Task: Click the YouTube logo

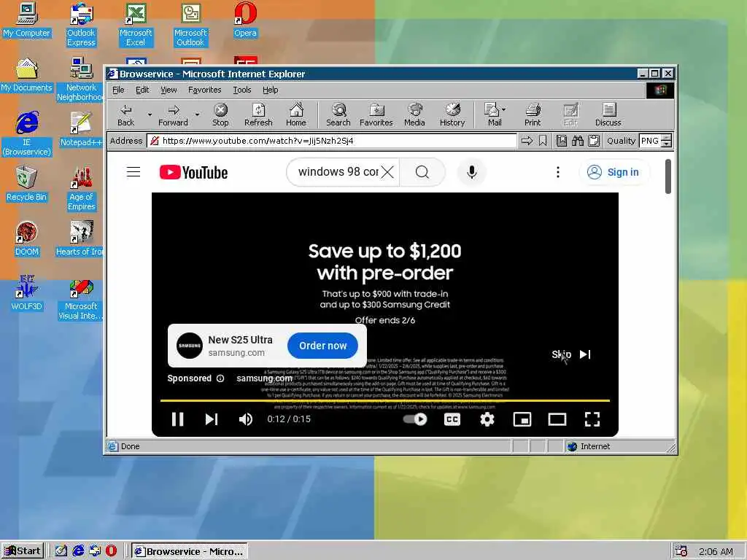Action: click(193, 172)
